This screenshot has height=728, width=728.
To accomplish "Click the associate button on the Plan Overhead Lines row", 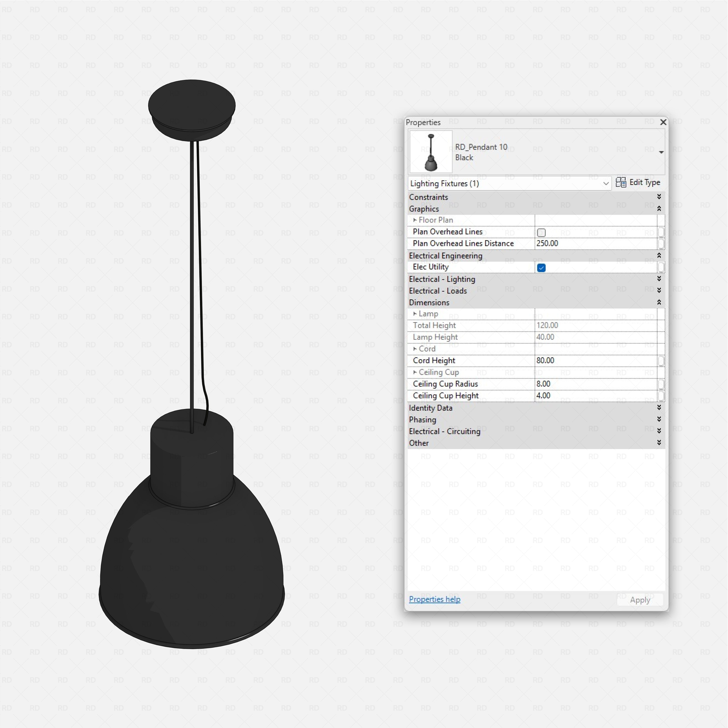I will [x=661, y=232].
